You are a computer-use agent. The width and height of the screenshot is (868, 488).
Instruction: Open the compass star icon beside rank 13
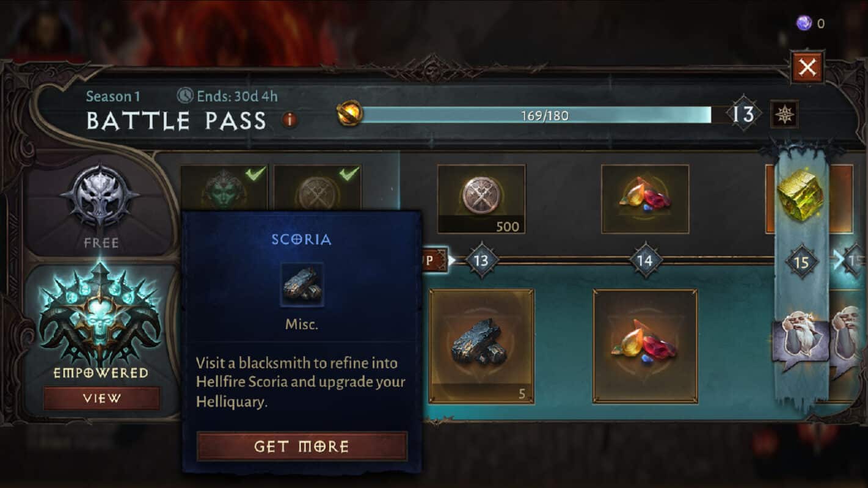pos(784,114)
